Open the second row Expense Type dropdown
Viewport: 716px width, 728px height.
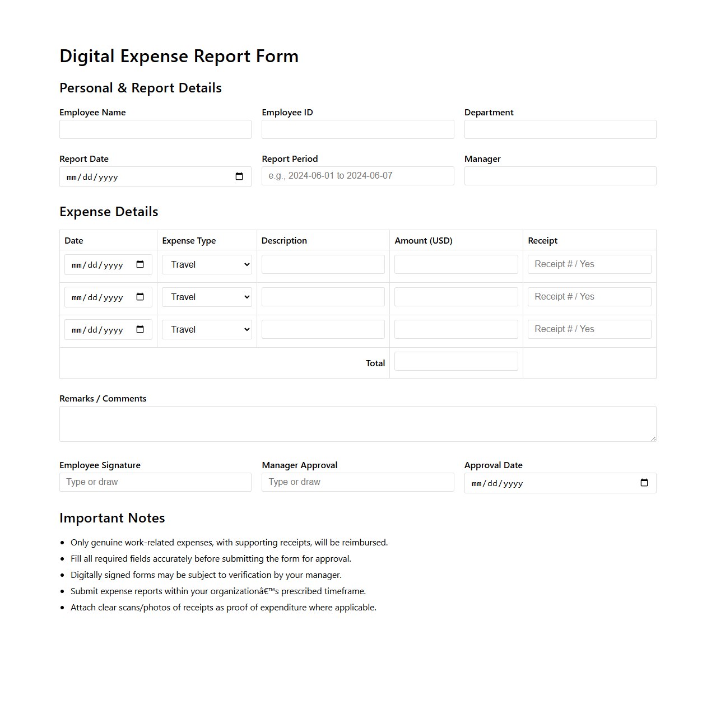pos(207,297)
